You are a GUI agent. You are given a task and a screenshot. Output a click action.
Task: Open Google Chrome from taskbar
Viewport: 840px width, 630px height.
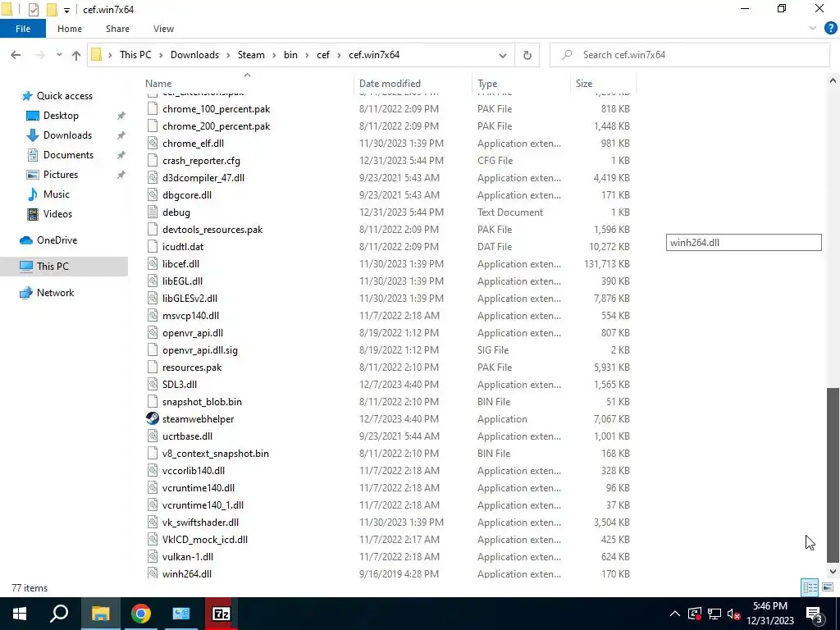coord(141,614)
